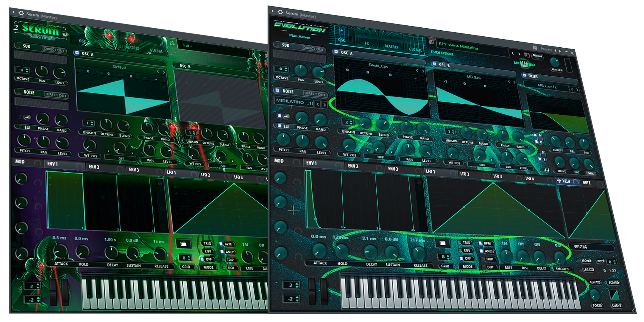
Task: Click save preset disk icon in Evolution window
Action: point(431,42)
